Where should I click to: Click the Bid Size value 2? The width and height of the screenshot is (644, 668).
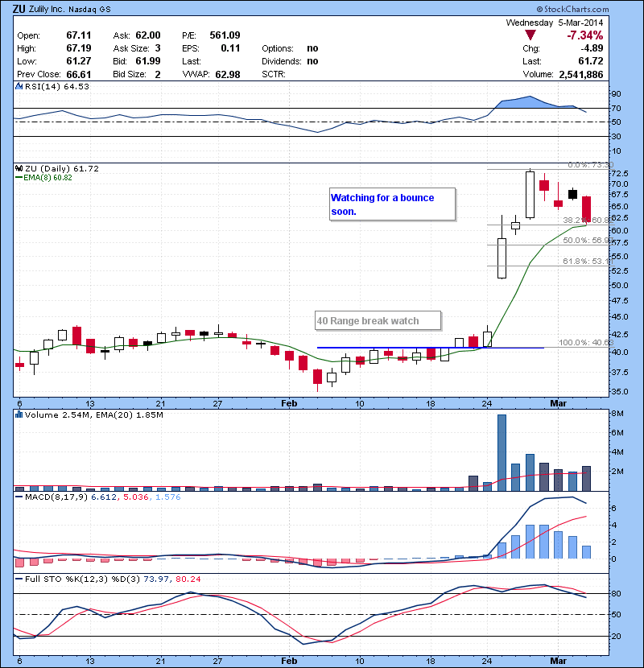(x=158, y=75)
